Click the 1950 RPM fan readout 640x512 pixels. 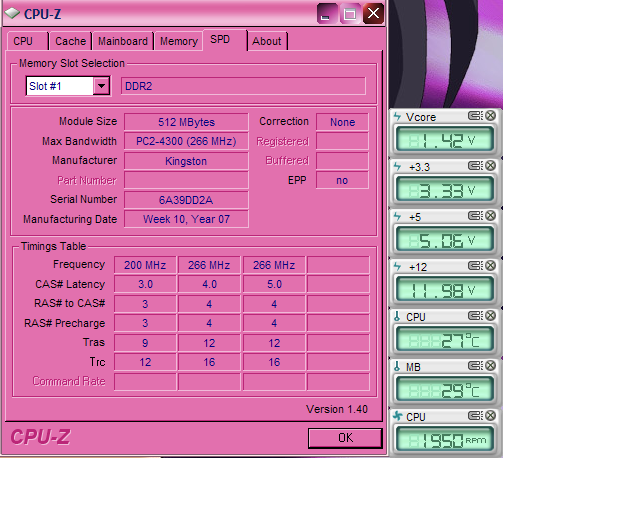(445, 439)
